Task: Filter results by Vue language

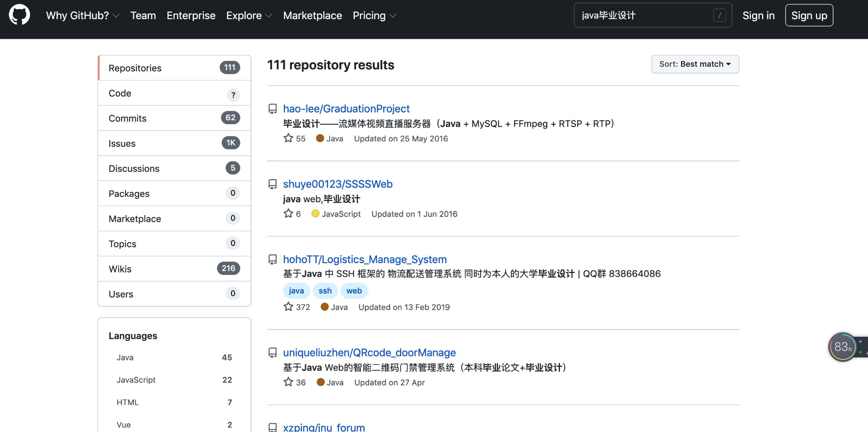Action: (174, 425)
